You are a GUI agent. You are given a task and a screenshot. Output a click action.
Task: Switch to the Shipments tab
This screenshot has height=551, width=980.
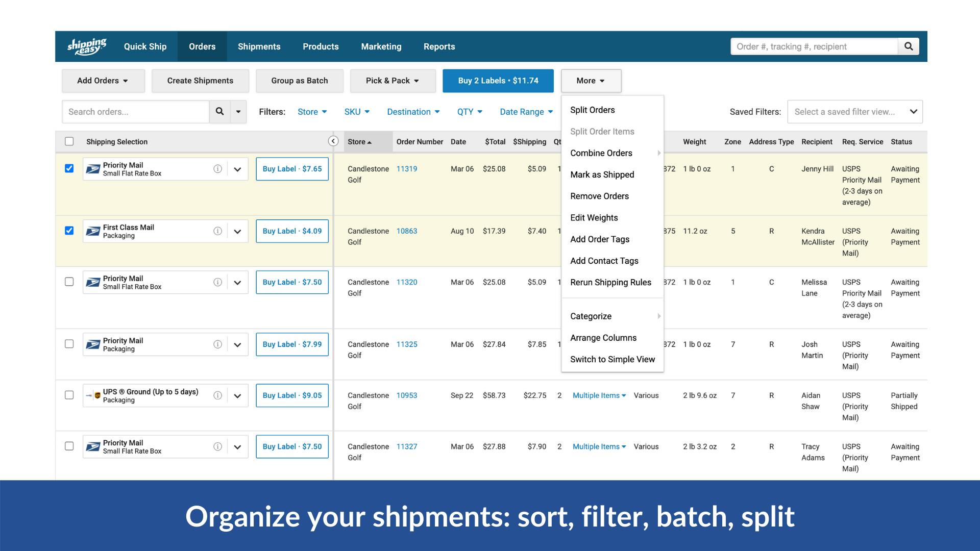[x=259, y=46]
